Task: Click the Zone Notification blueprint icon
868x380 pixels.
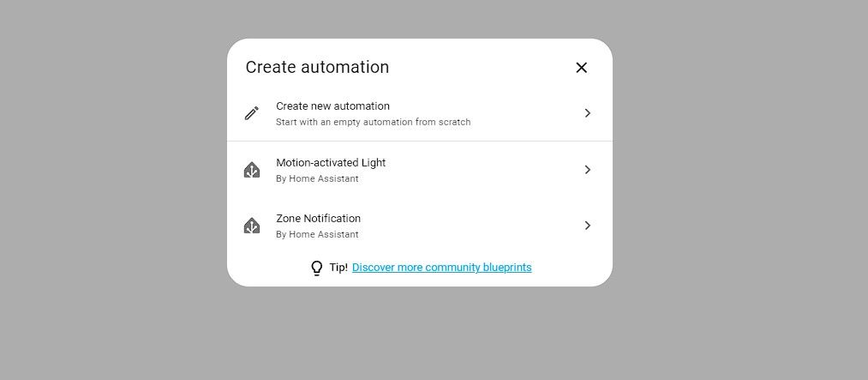Action: (251, 226)
